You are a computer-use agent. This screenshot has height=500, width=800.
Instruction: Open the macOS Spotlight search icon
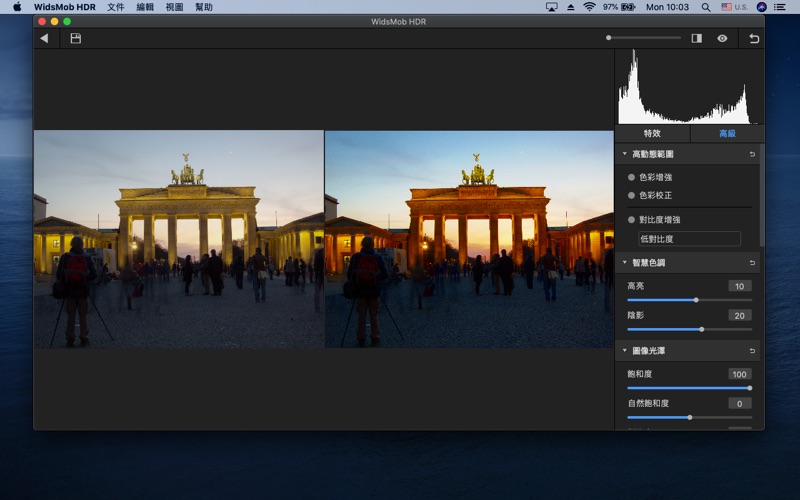[707, 7]
